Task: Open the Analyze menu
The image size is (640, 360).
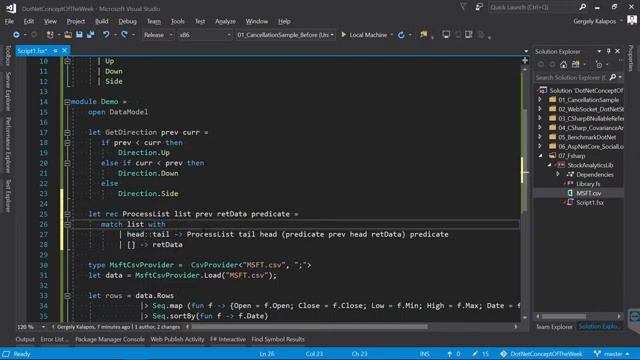Action: (225, 21)
